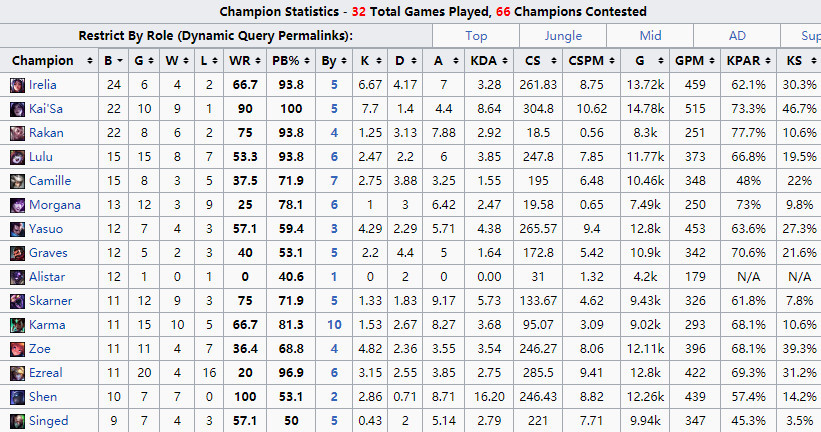
Task: Click Camille's portrait icon in the table
Action: pyautogui.click(x=18, y=181)
